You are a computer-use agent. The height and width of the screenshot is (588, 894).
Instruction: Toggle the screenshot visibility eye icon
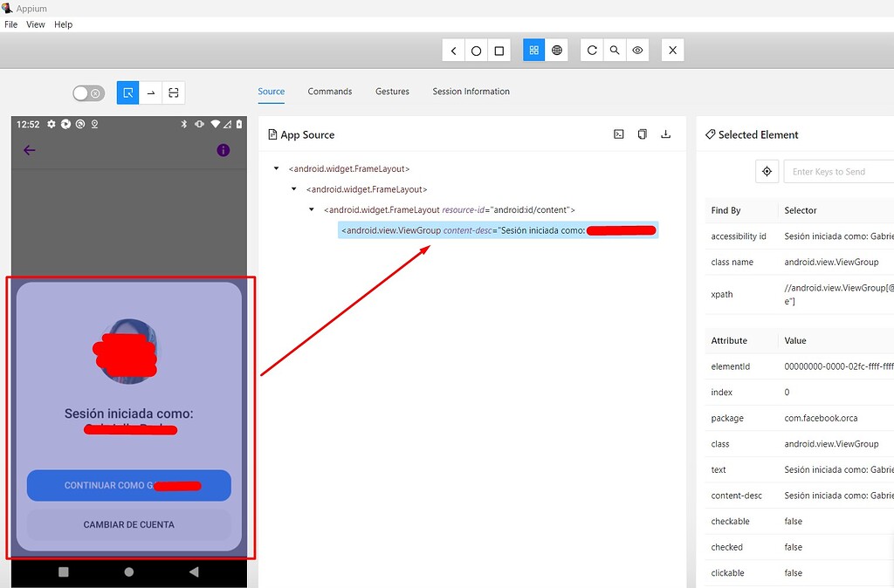(x=637, y=50)
